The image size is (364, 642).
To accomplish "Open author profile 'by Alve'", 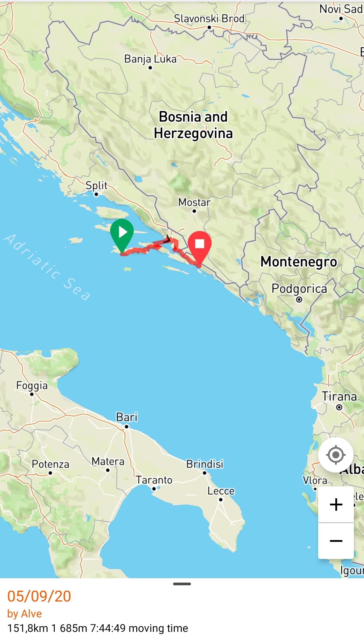I will pyautogui.click(x=25, y=614).
